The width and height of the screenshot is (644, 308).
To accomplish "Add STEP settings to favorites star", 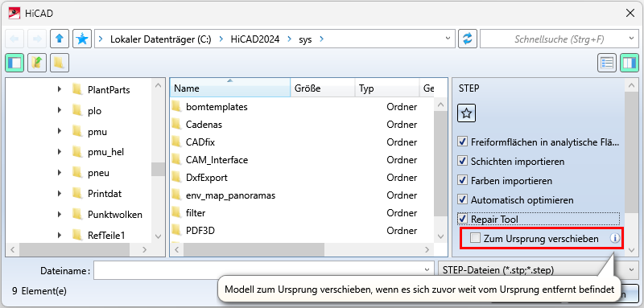I will click(467, 113).
